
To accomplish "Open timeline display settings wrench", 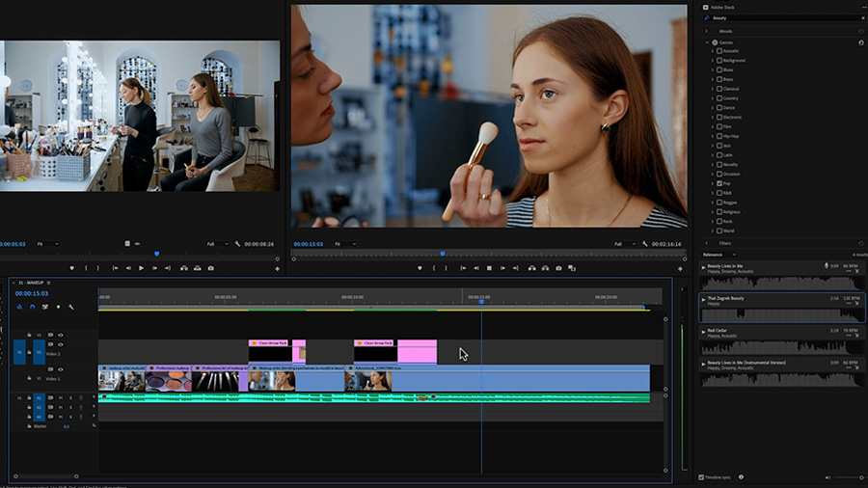I will tap(71, 307).
